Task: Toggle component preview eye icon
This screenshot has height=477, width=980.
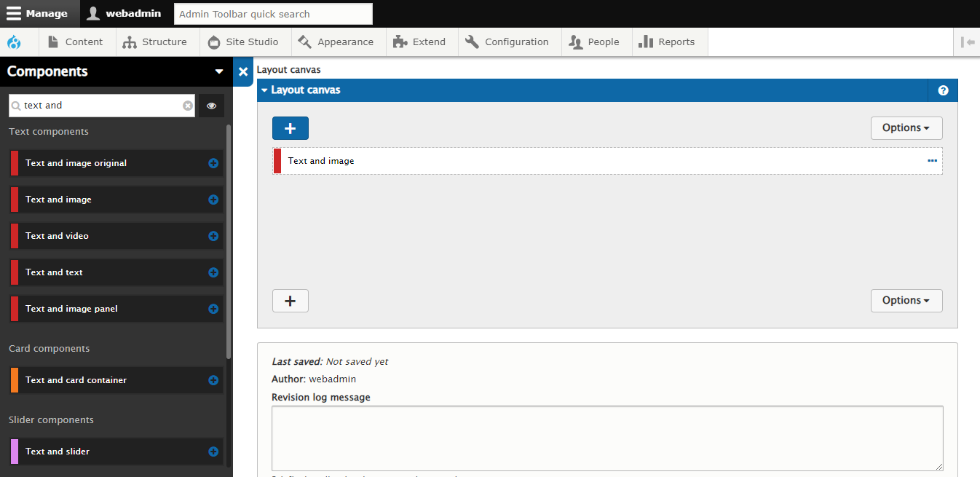Action: [x=212, y=106]
